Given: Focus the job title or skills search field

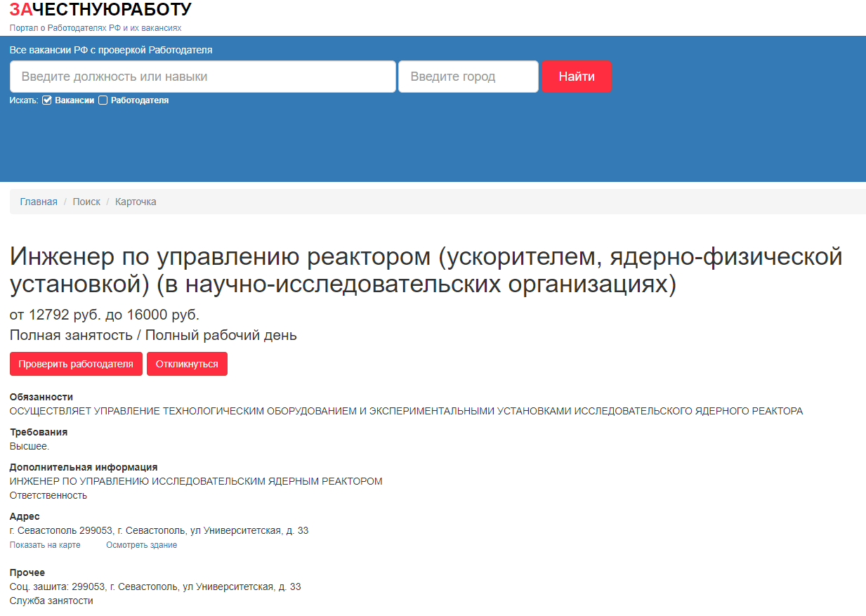Looking at the screenshot, I should pyautogui.click(x=203, y=77).
